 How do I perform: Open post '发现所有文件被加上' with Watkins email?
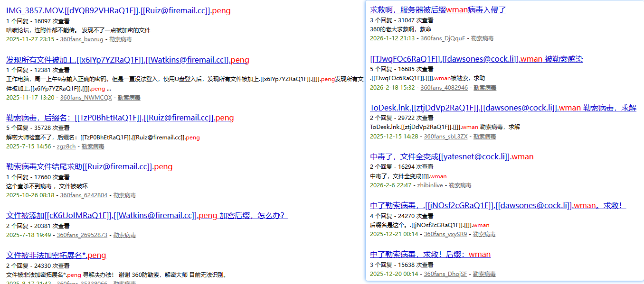pos(127,60)
